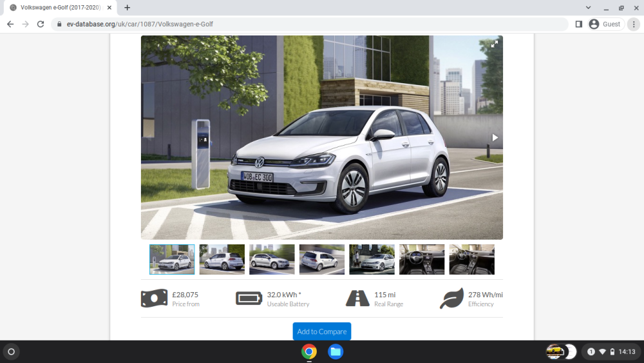Click the browser forward arrow
Viewport: 644px width, 363px height.
(x=26, y=25)
